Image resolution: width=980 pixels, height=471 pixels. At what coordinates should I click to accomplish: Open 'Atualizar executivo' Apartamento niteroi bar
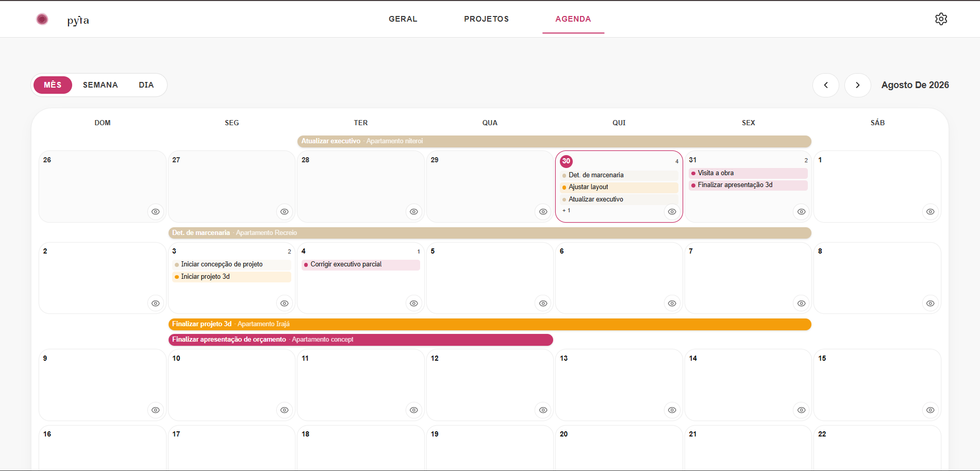pyautogui.click(x=554, y=141)
